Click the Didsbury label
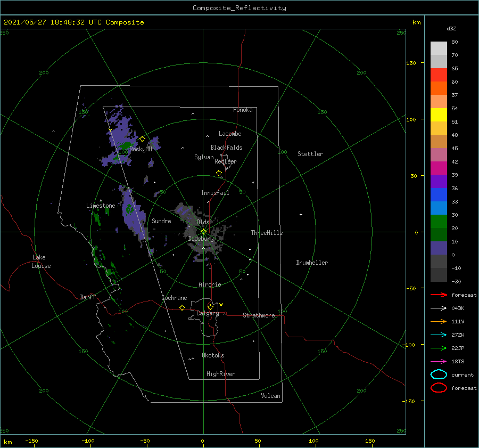This screenshot has height=448, width=479. (x=201, y=239)
